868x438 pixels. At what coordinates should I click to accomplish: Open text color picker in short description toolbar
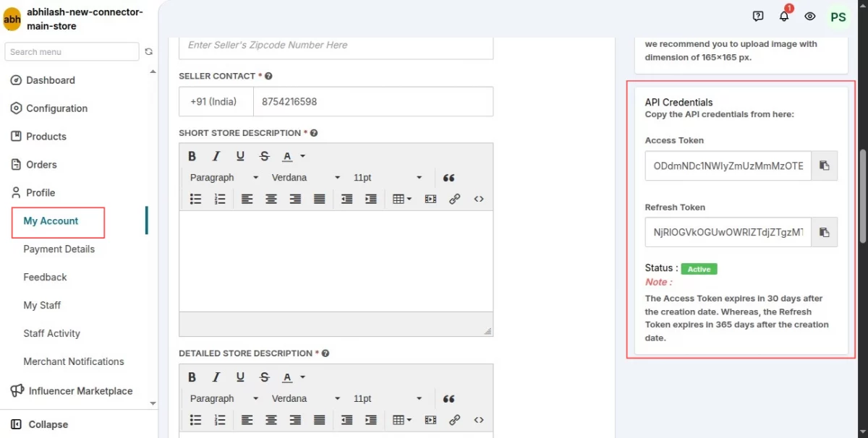coord(292,156)
